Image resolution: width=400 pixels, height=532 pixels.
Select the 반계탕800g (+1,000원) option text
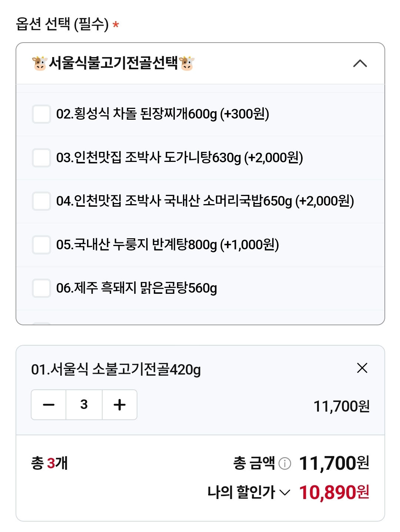tap(215, 245)
